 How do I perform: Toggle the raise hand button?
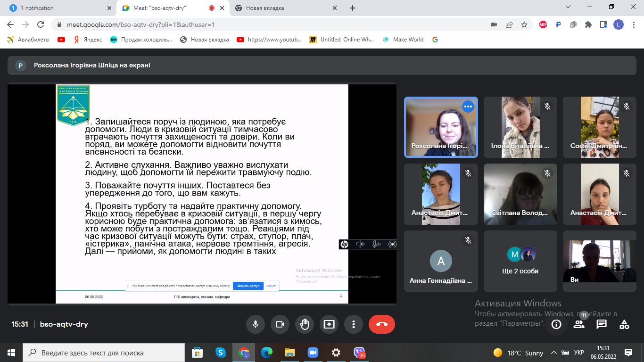coord(304,324)
